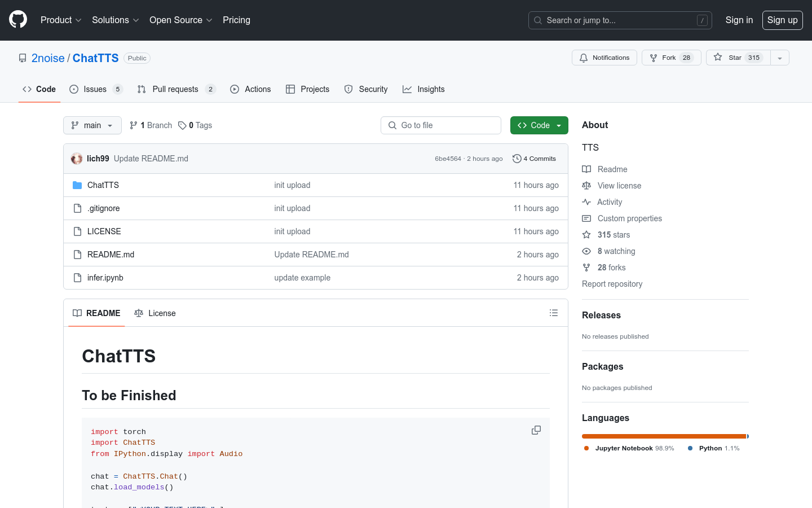Click the Notifications bell button

(x=604, y=58)
